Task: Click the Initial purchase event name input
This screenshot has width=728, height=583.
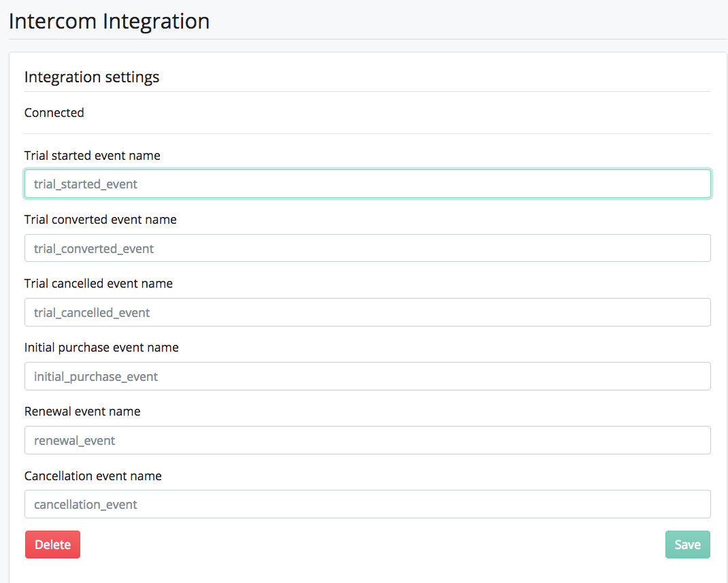Action: point(367,376)
